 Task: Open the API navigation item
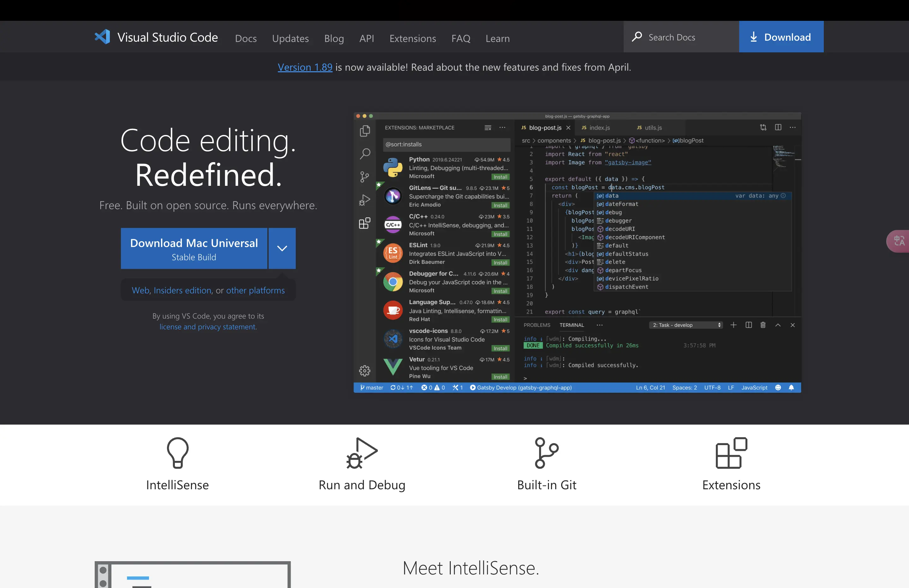pos(366,38)
